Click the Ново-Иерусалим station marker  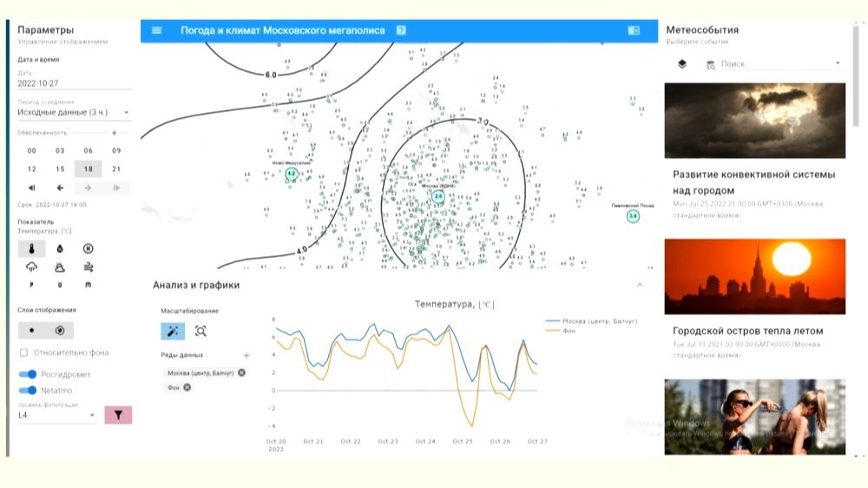coord(292,174)
